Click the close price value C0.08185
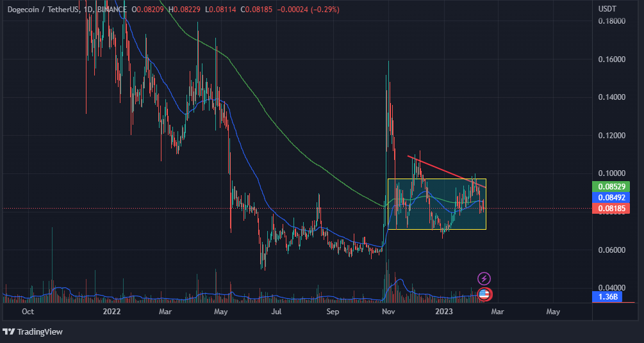Viewport: 644px width, 343px height. tap(257, 10)
